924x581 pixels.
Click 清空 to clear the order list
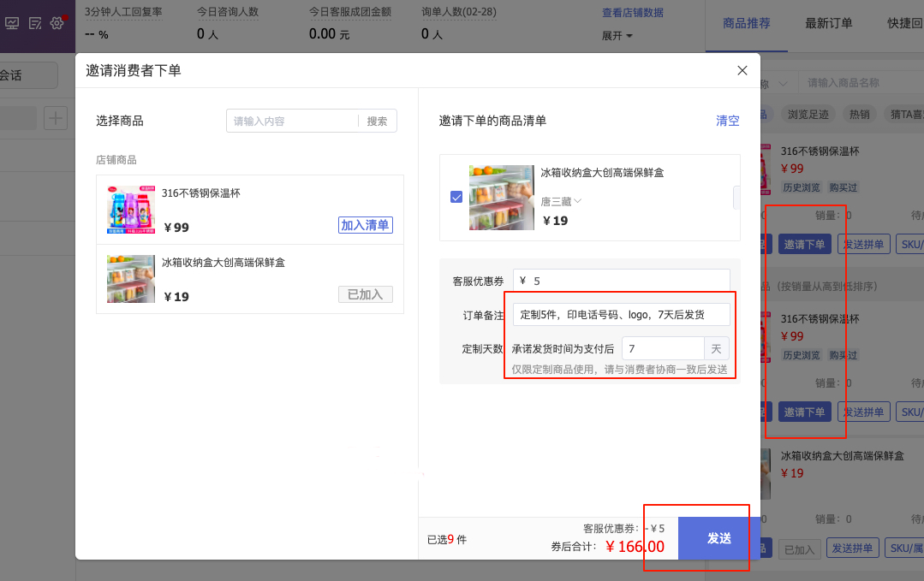click(x=727, y=121)
